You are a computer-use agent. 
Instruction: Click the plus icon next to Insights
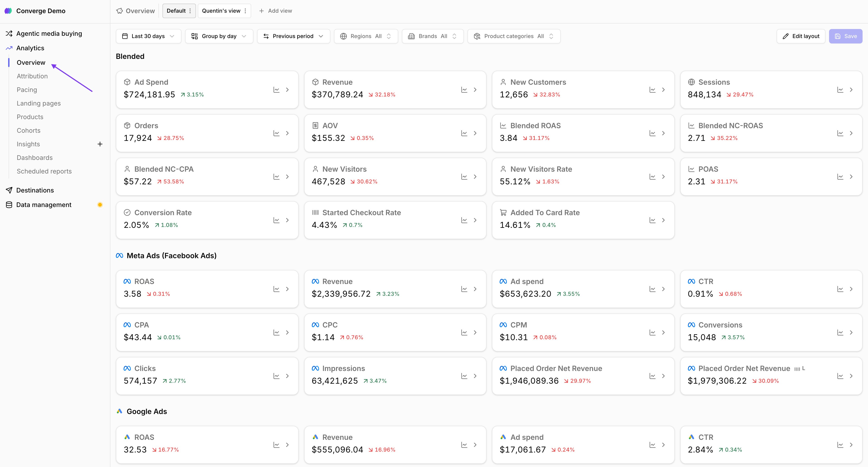click(x=100, y=144)
